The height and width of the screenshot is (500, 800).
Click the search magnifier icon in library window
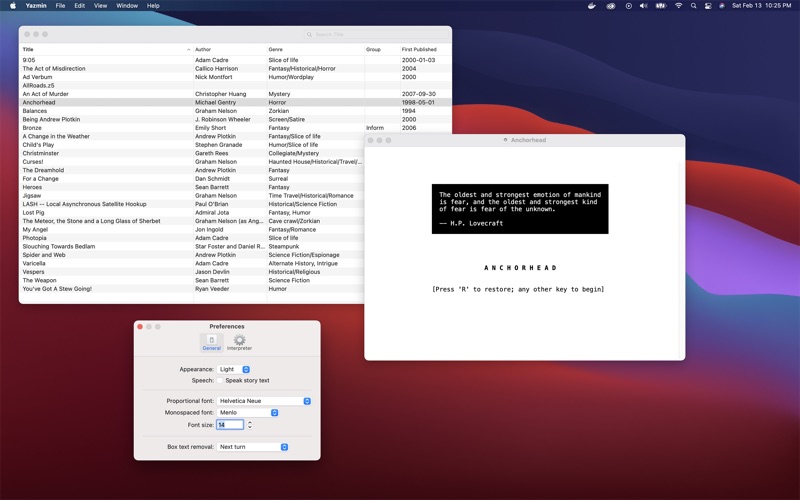coord(309,34)
